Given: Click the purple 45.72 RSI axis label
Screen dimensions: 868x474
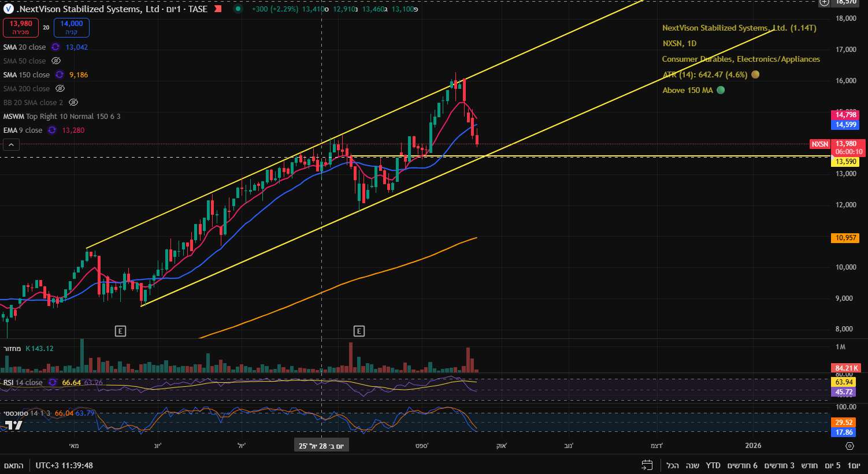Looking at the screenshot, I should 844,392.
